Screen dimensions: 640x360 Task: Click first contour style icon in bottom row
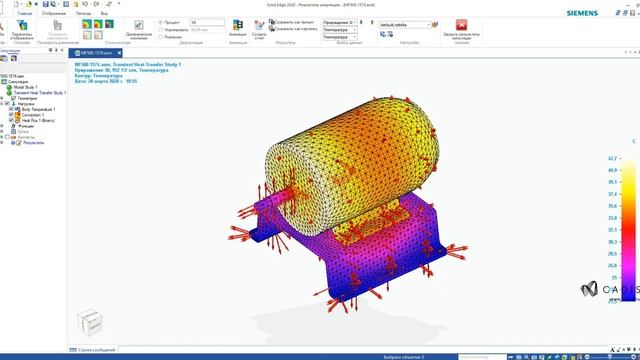coord(87,35)
